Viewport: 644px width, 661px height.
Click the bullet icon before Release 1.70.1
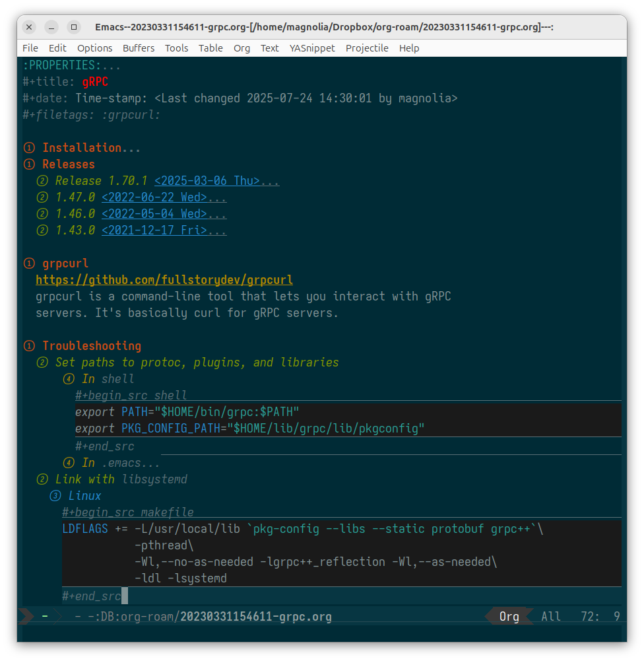42,181
